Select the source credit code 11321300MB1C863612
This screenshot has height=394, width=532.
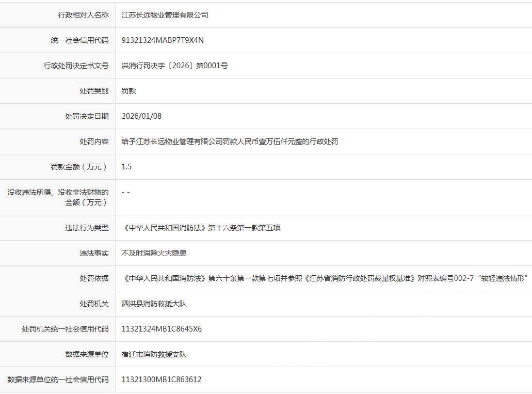coord(161,379)
